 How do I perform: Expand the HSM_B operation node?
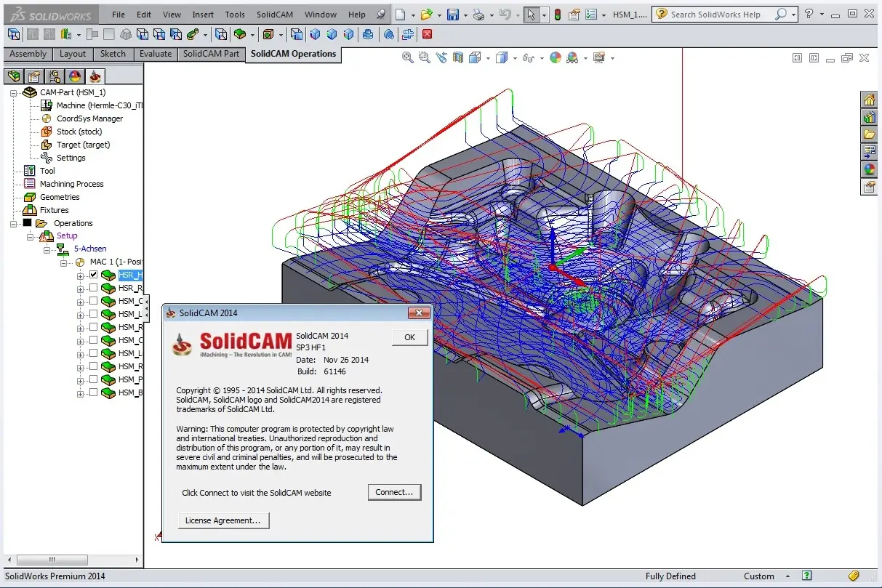[81, 393]
